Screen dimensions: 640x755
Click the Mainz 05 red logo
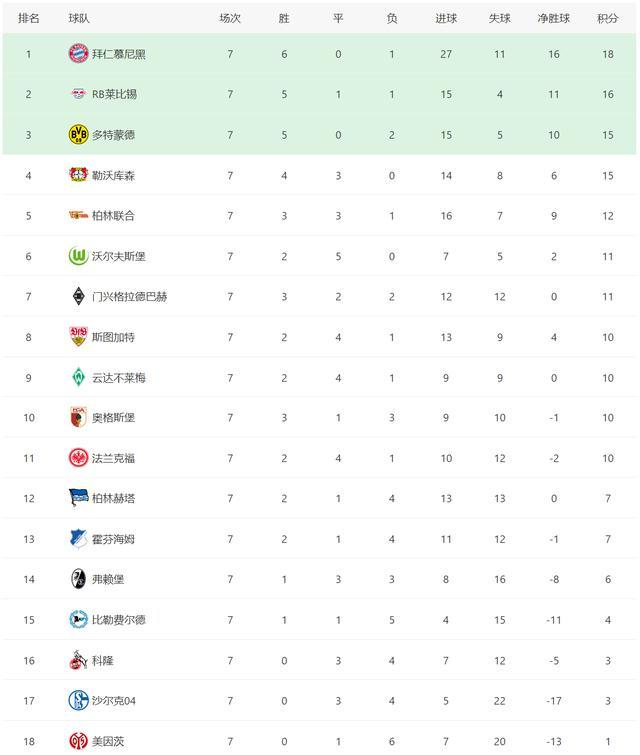[78, 741]
